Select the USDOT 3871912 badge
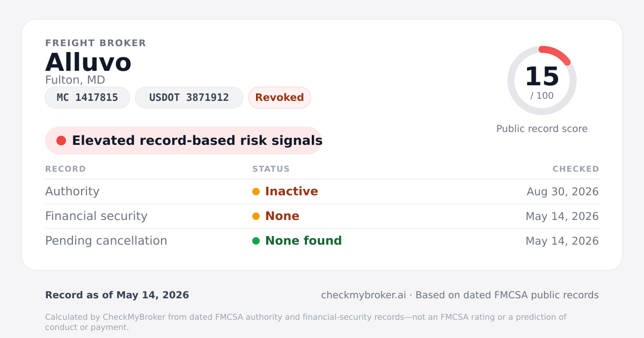This screenshot has width=644, height=338. point(189,98)
